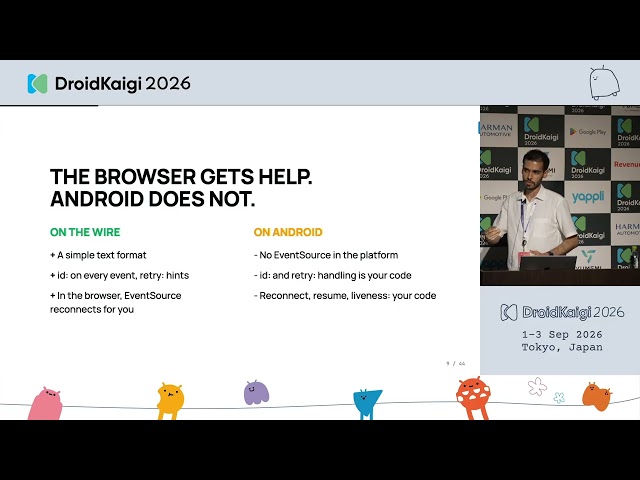
Task: Click the green "ON THE WIRE" heading
Action: coord(85,232)
